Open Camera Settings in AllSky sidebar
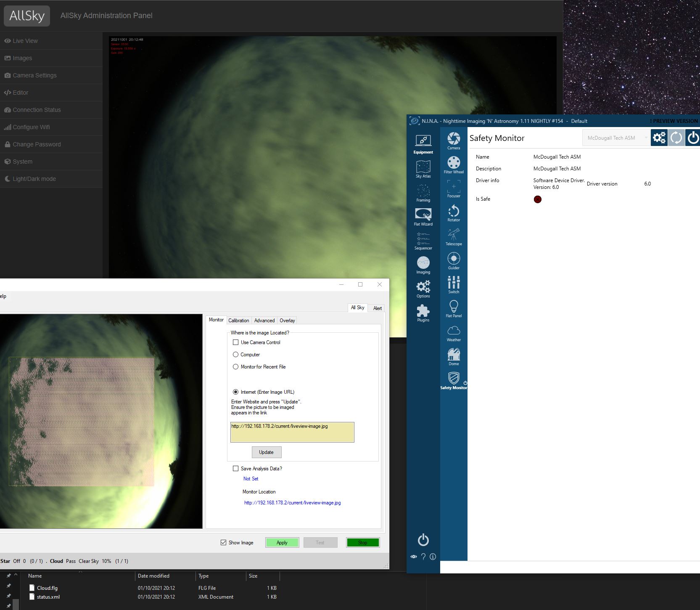The width and height of the screenshot is (700, 610). tap(51, 75)
